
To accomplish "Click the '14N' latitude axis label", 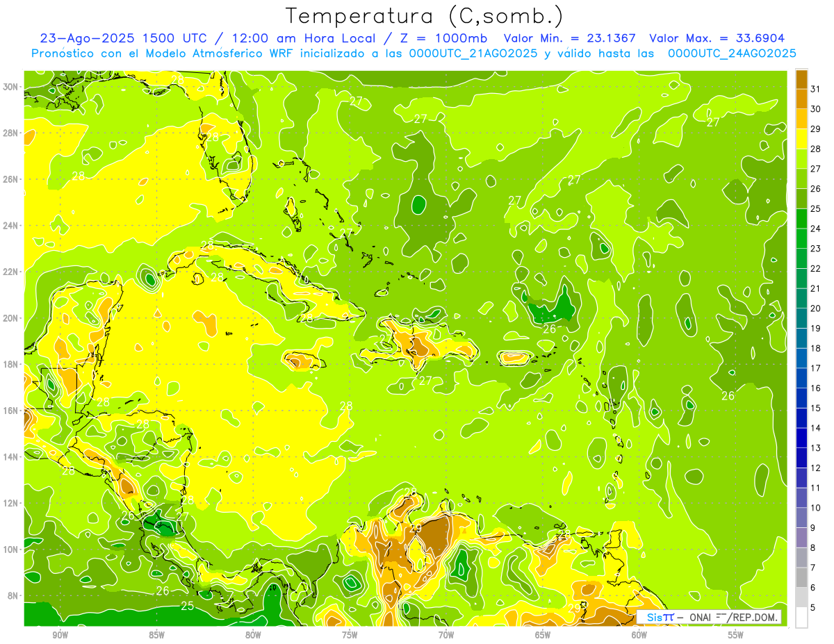I will (x=12, y=457).
